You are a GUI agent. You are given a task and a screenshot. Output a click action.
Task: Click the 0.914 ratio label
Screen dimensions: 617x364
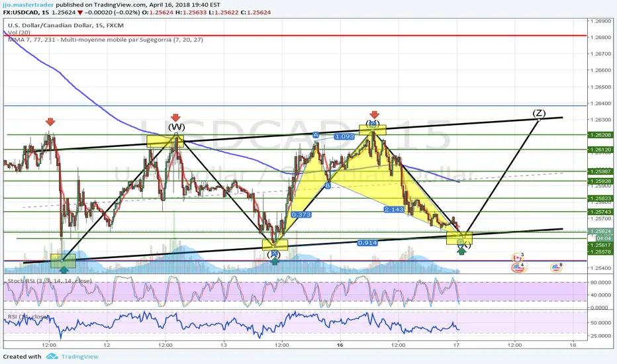367,243
